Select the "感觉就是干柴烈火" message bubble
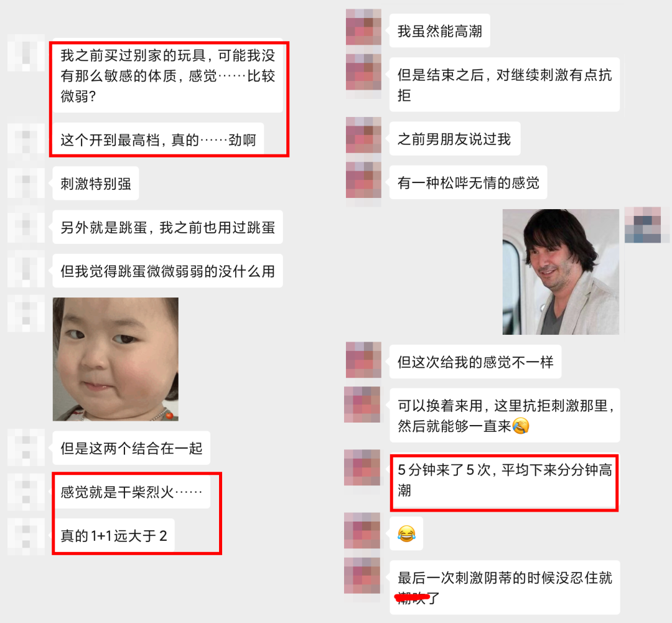 pyautogui.click(x=131, y=492)
